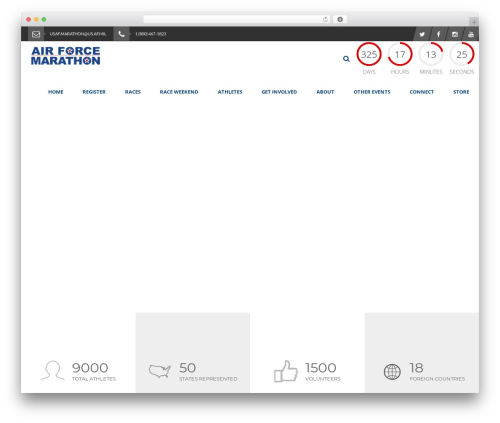Click the 'VOLUNTEERS' label

[x=323, y=379]
